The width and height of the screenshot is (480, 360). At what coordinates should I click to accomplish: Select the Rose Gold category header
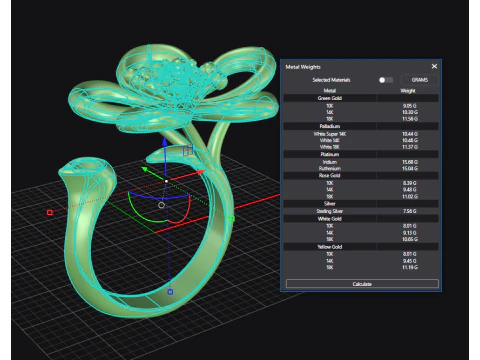pyautogui.click(x=361, y=175)
